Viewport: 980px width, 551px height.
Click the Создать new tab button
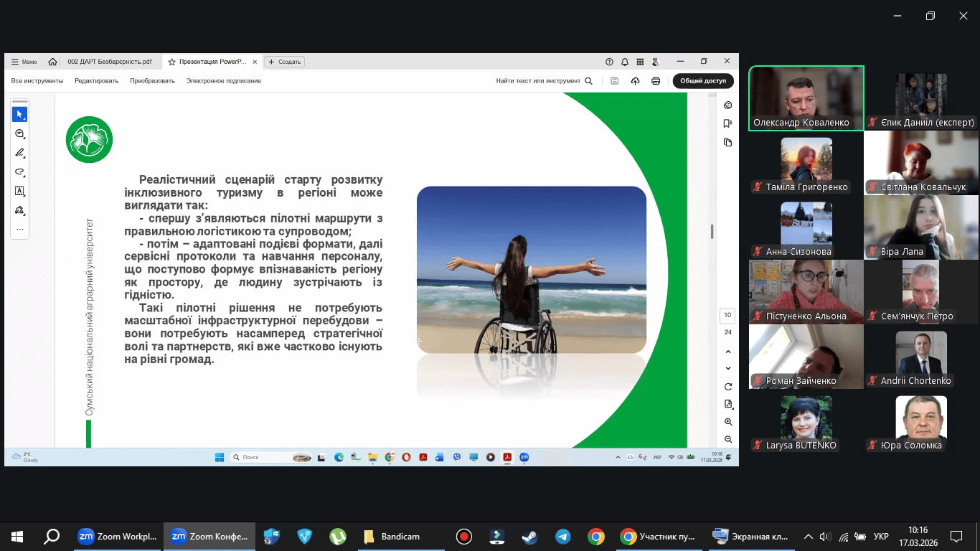(x=285, y=62)
